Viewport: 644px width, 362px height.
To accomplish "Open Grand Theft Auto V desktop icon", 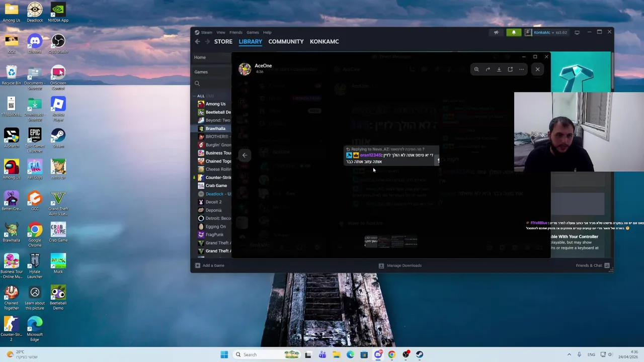I will click(x=58, y=204).
